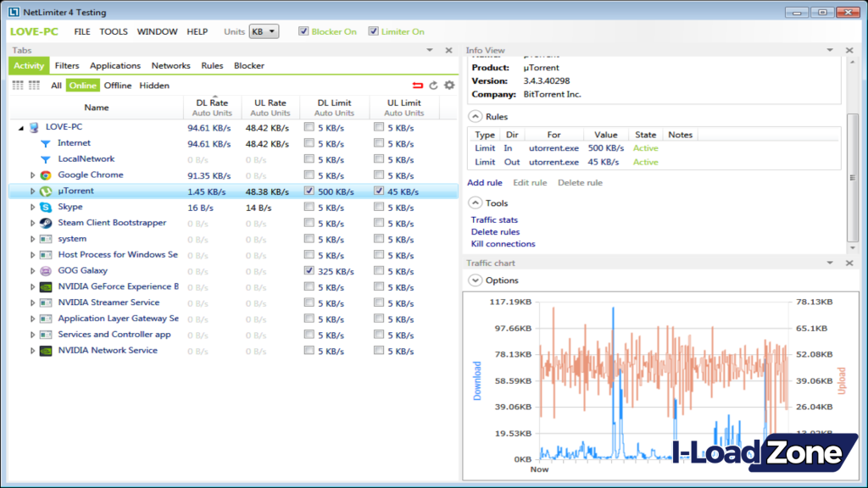Open the Units KB dropdown

tap(264, 30)
